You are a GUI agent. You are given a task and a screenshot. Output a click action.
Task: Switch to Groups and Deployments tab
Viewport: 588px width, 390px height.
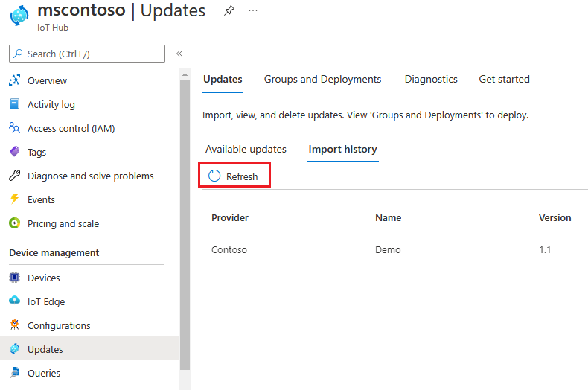[322, 79]
